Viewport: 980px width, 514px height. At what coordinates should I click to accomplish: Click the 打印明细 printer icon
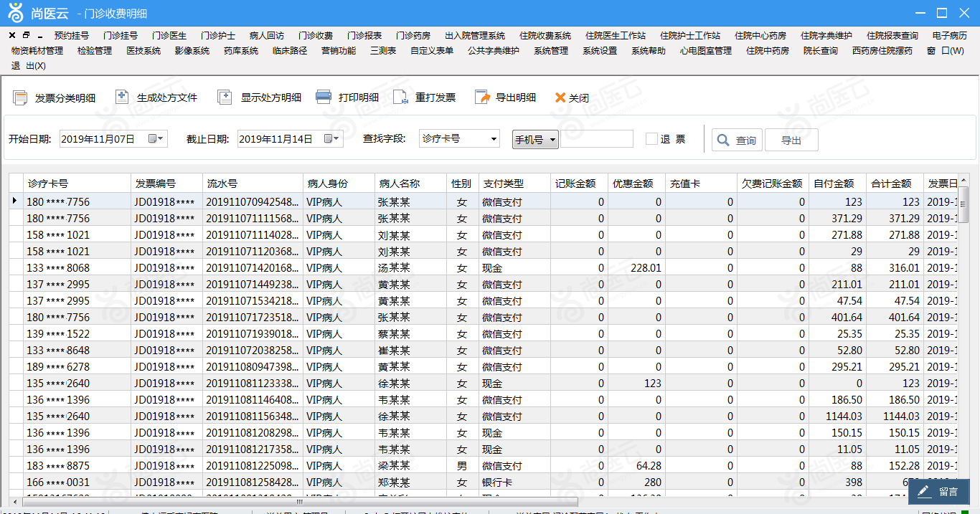pos(324,97)
